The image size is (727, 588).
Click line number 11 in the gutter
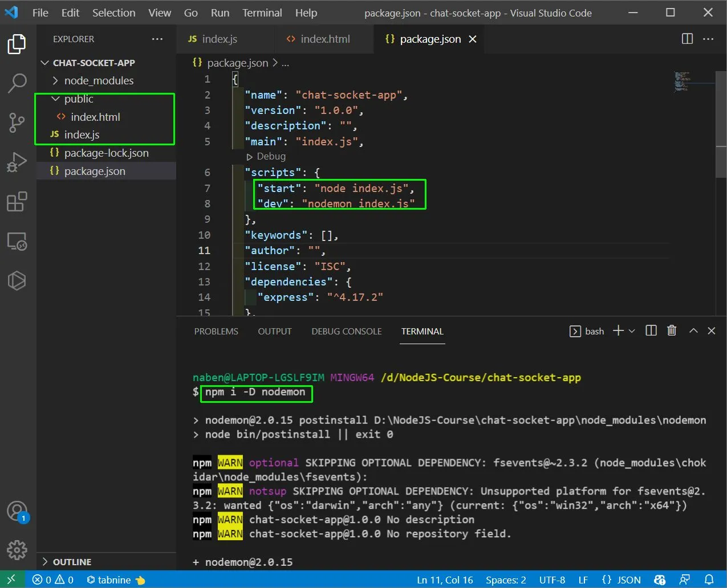[204, 250]
